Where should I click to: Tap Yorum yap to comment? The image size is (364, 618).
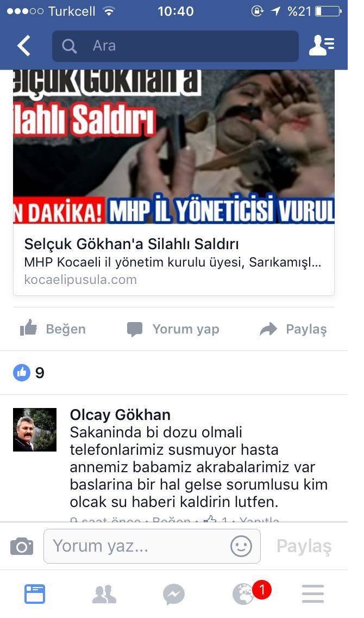(x=173, y=329)
